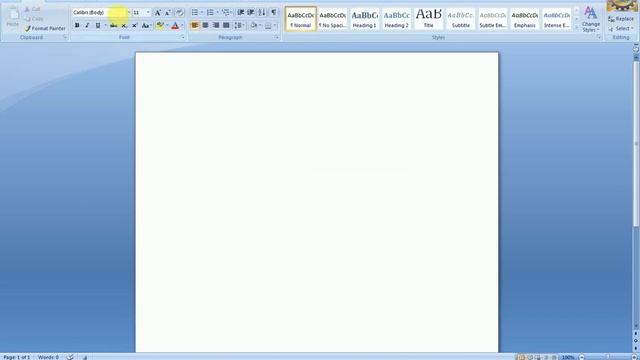Click the Sort icon
Screen dimensions: 640x360
(262, 12)
